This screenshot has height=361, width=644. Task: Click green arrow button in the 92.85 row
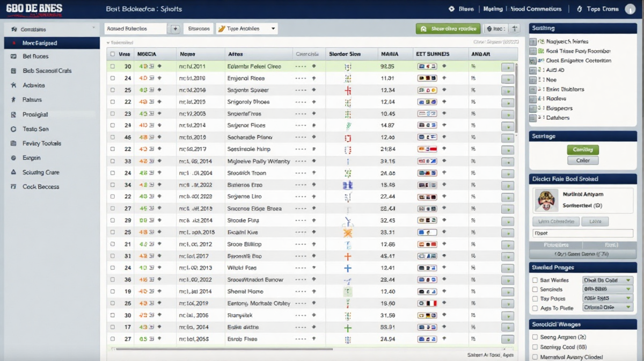[x=507, y=67]
